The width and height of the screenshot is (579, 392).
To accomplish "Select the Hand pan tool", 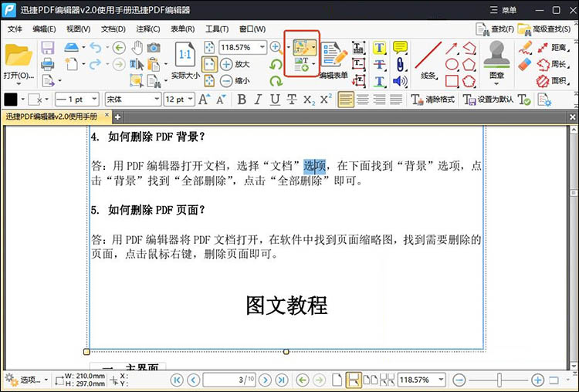I will (x=137, y=48).
